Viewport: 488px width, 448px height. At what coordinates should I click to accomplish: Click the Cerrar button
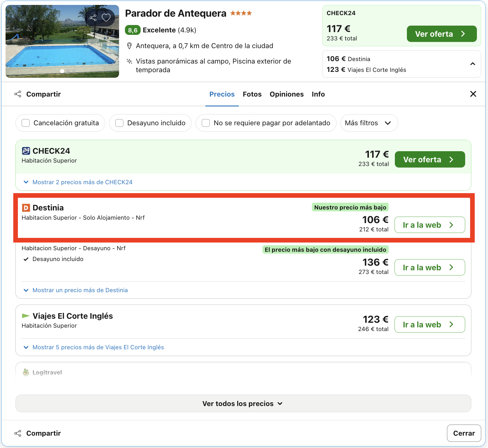click(464, 433)
